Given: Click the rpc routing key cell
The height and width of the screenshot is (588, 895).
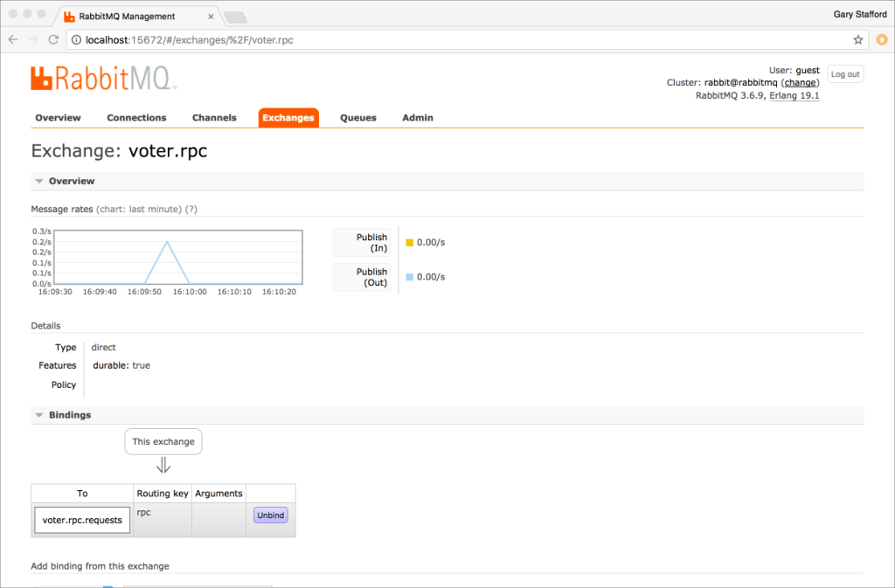Looking at the screenshot, I should [x=163, y=520].
